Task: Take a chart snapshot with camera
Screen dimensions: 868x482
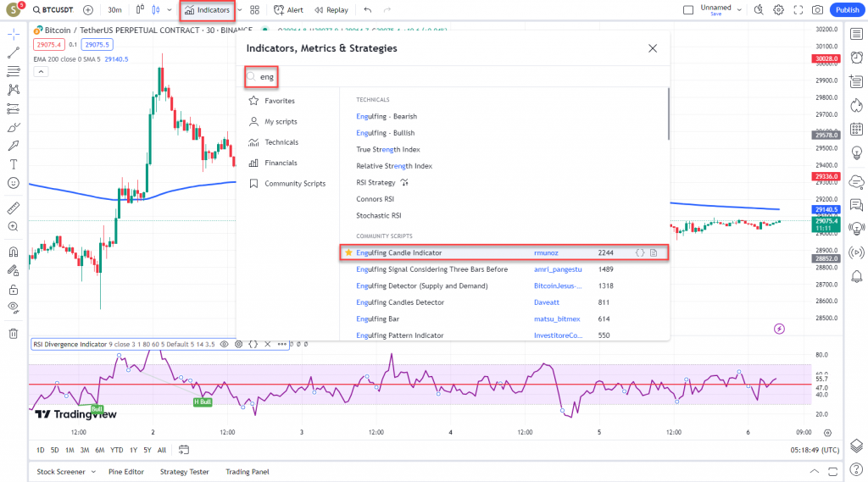Action: pyautogui.click(x=817, y=10)
